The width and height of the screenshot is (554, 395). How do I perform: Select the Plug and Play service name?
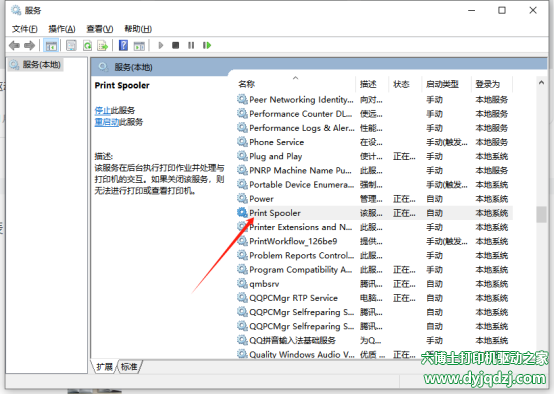point(276,156)
